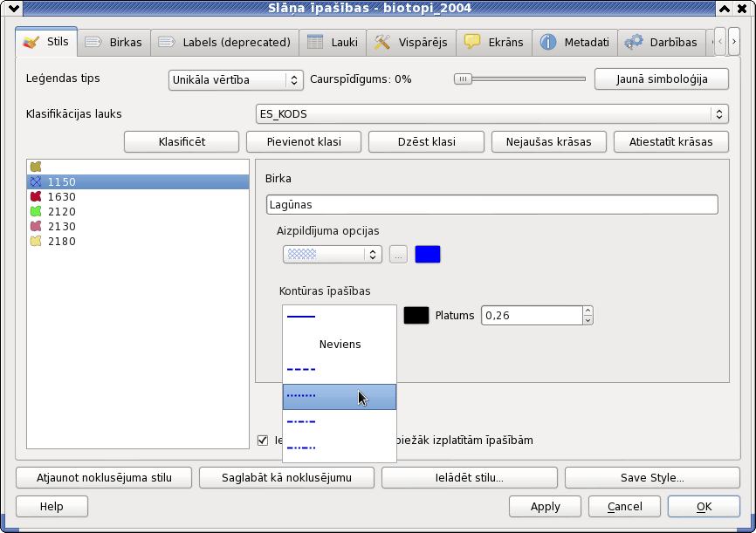This screenshot has height=533, width=756.
Task: Open the Darbības tab
Action: (x=661, y=43)
